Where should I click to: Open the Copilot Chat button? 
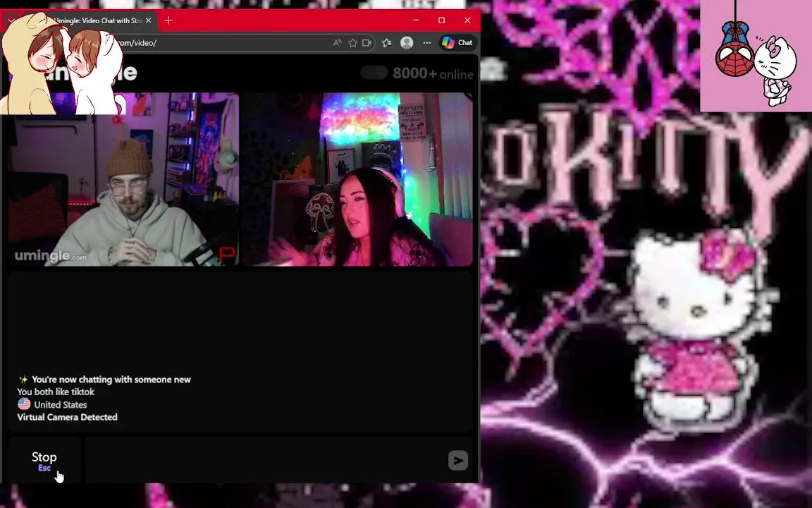457,43
